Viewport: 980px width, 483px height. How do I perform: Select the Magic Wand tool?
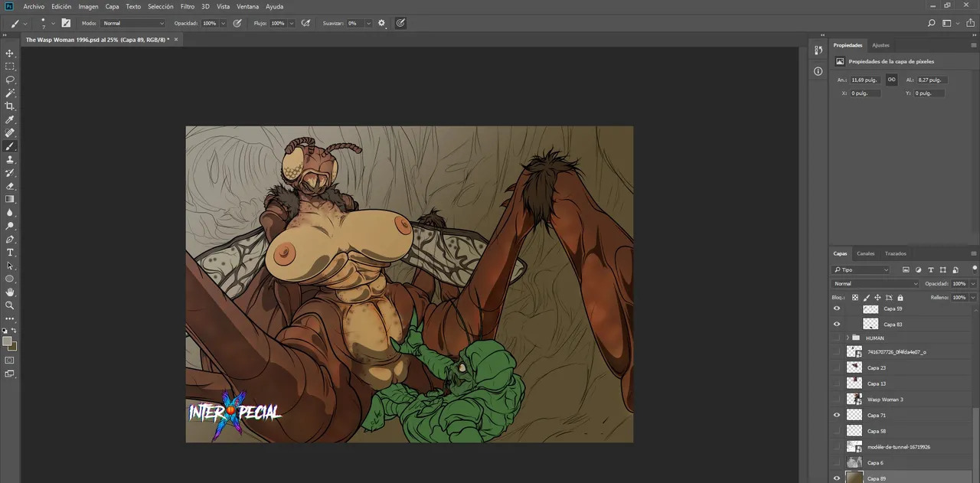tap(10, 93)
